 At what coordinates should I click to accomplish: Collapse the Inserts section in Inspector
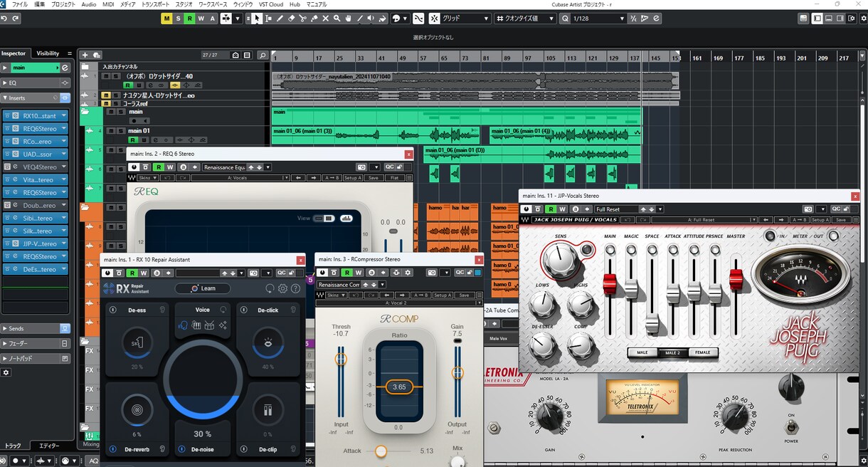(36, 98)
